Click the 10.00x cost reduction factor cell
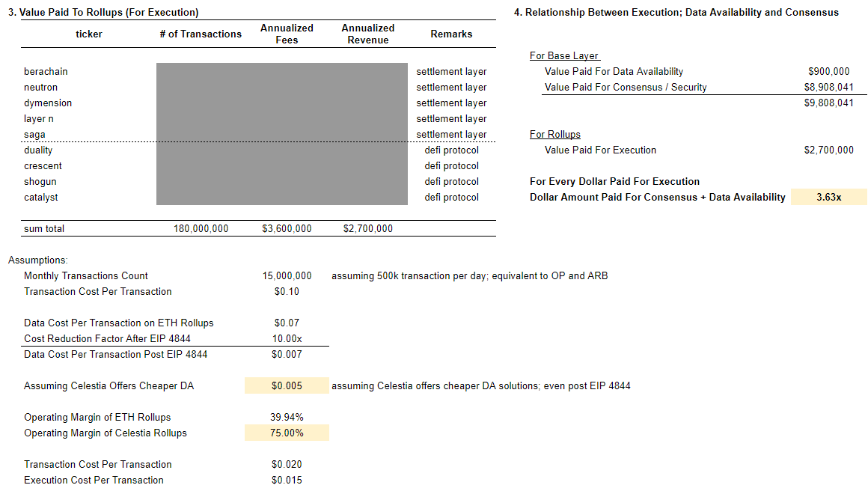 pos(287,338)
